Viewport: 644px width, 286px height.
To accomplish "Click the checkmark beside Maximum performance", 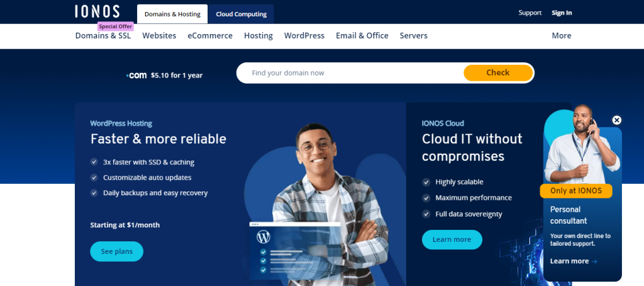I will (x=426, y=198).
